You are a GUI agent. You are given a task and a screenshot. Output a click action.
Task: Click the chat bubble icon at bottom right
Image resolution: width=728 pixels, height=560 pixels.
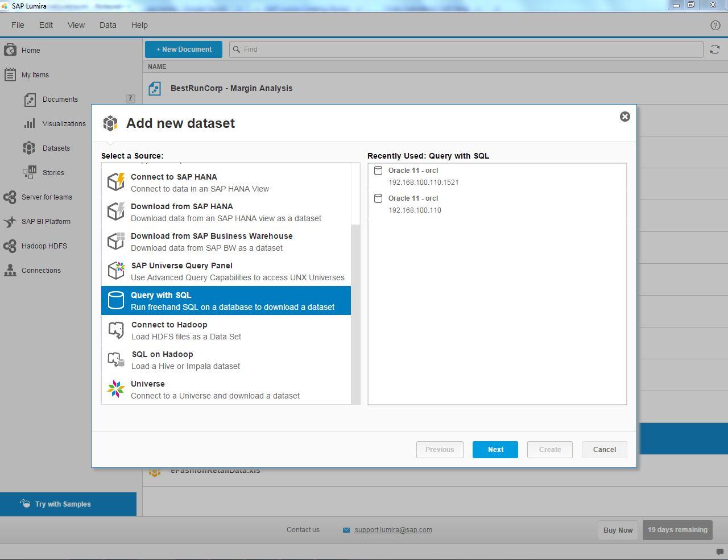click(x=719, y=551)
